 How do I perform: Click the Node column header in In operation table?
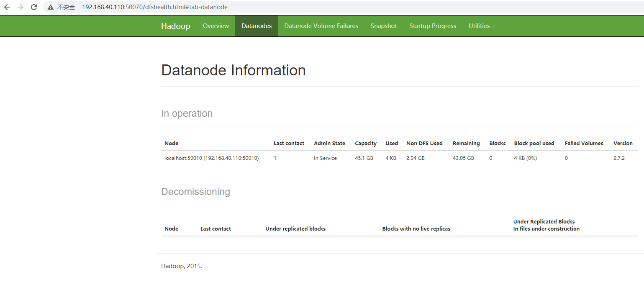click(x=171, y=143)
